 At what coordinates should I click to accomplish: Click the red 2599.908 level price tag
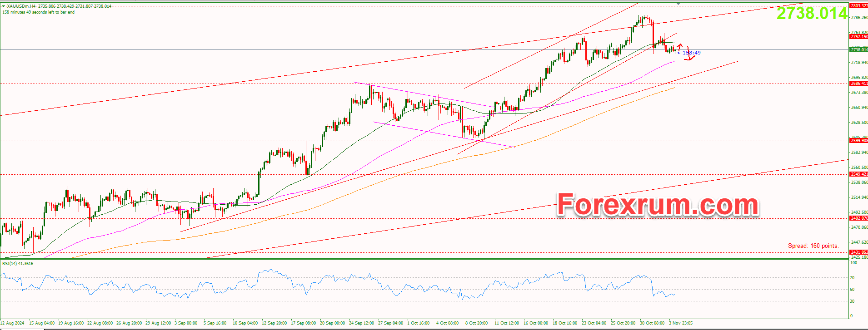pyautogui.click(x=859, y=141)
